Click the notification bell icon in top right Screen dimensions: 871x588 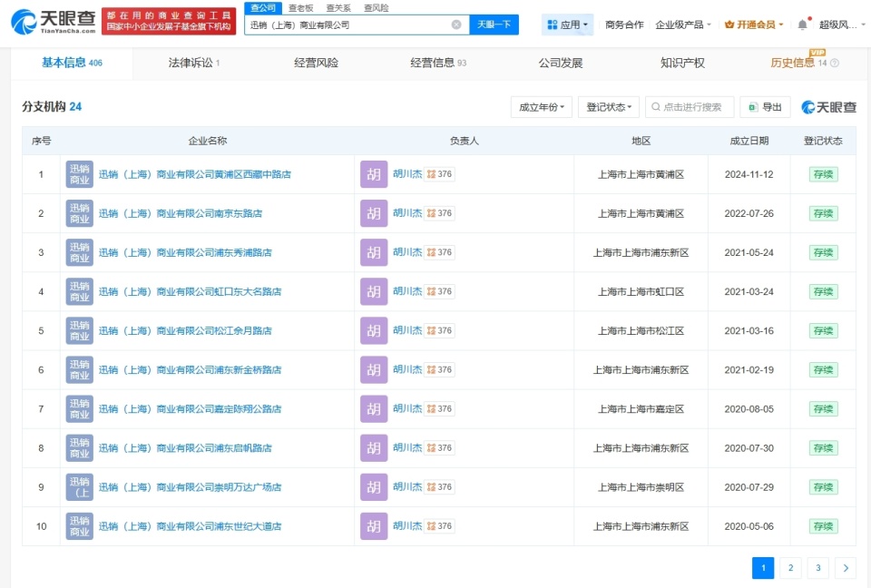(x=802, y=24)
